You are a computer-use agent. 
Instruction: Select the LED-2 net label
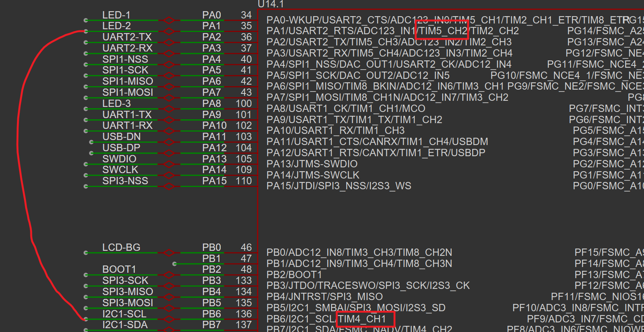pos(116,26)
